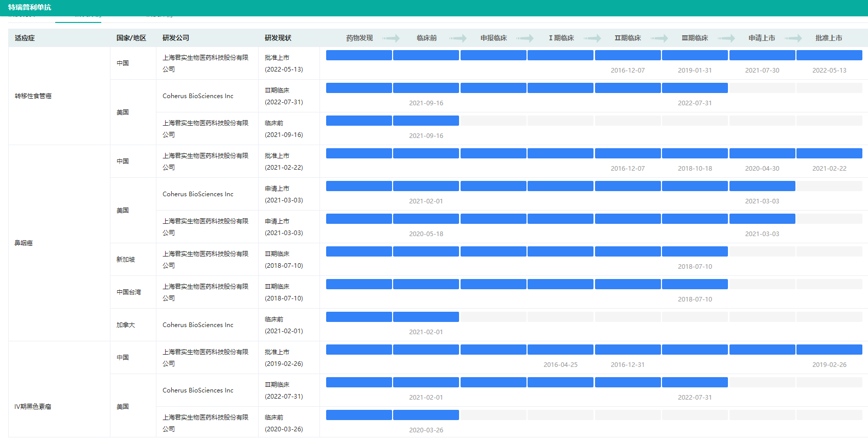Click the 研发现状 column header
The height and width of the screenshot is (440, 868).
tap(278, 38)
